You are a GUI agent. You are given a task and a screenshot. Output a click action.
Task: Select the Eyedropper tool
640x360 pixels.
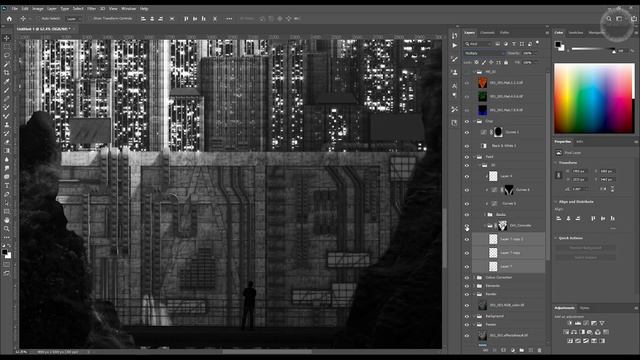pos(7,82)
